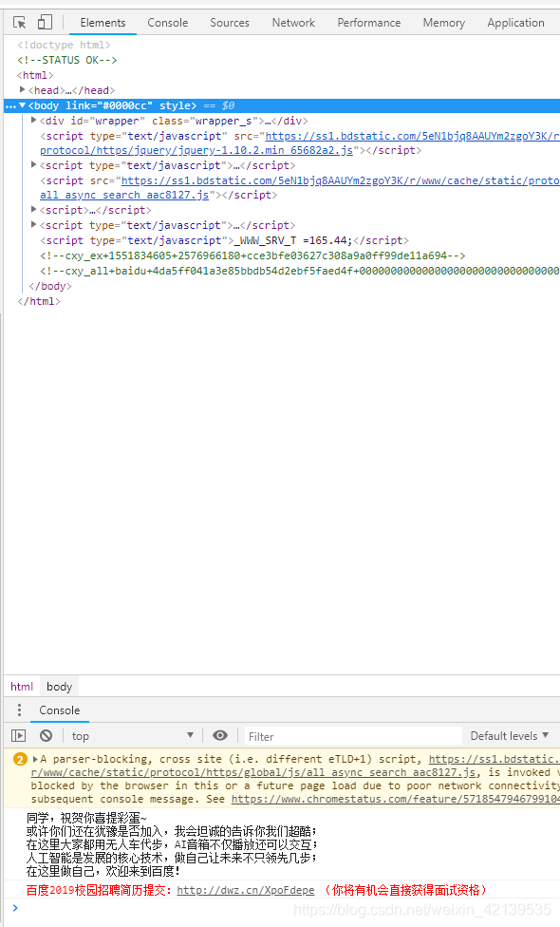
Task: Open the Memory tab
Action: [x=443, y=23]
